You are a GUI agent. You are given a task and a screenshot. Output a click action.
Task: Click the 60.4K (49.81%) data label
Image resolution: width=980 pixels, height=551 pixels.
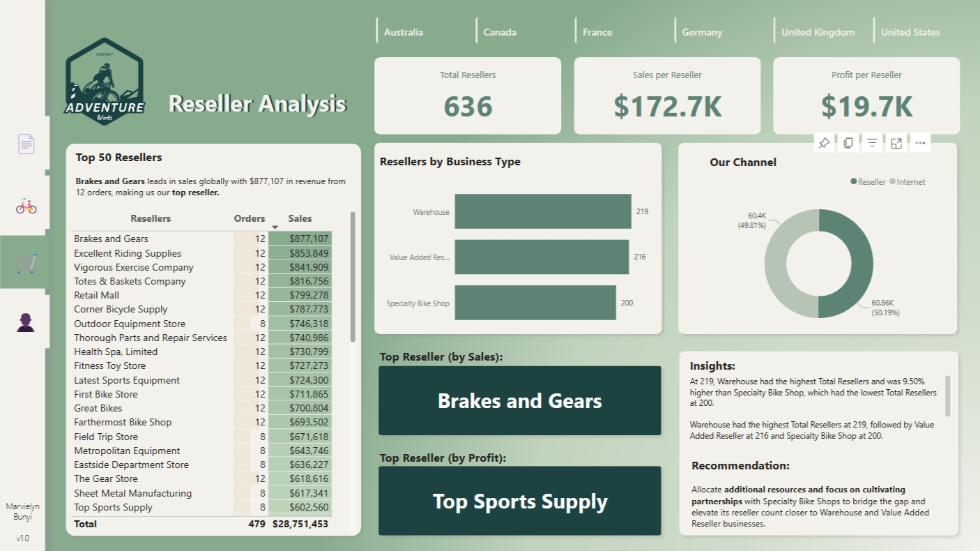click(752, 220)
